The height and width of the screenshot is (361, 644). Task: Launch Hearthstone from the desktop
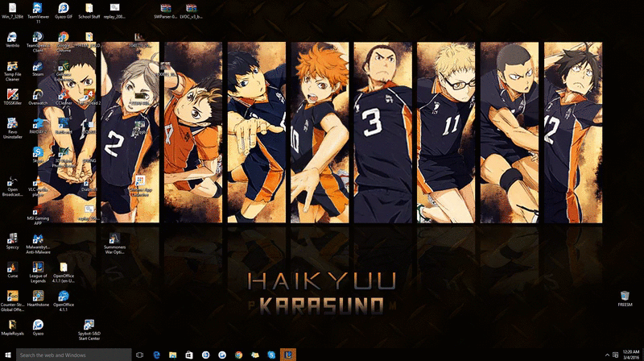click(x=38, y=299)
